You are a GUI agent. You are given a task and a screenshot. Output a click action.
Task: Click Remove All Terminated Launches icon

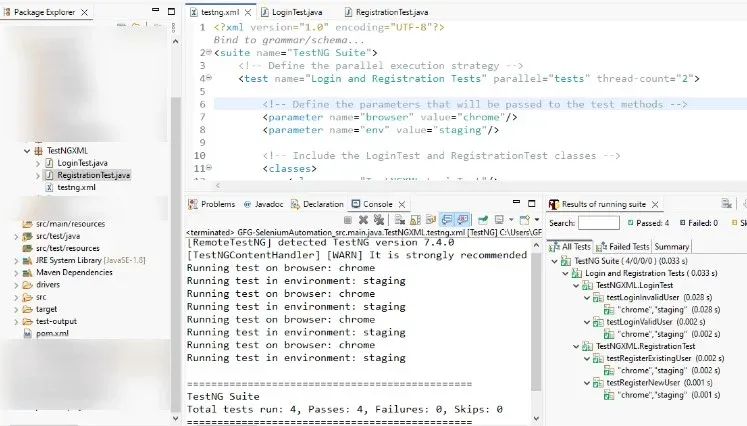point(379,220)
